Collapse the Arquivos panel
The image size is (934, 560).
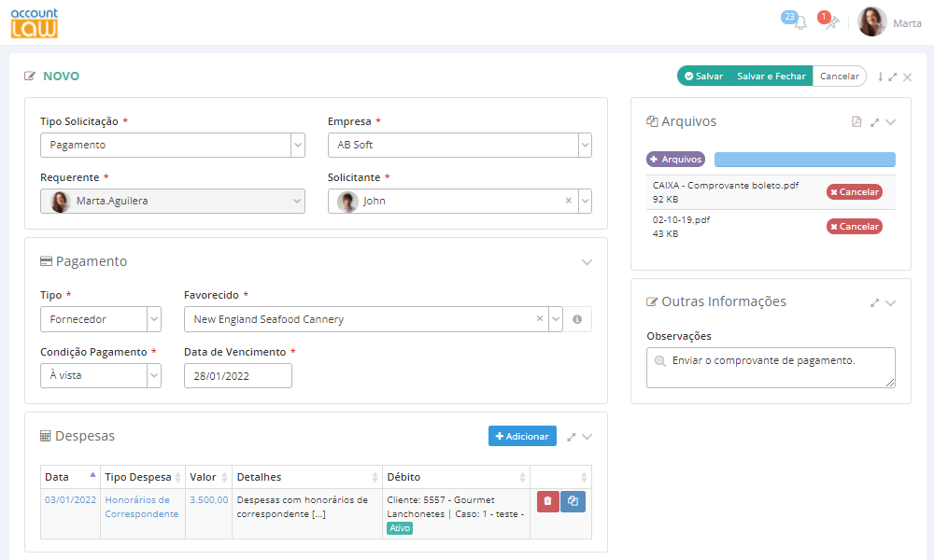[891, 121]
